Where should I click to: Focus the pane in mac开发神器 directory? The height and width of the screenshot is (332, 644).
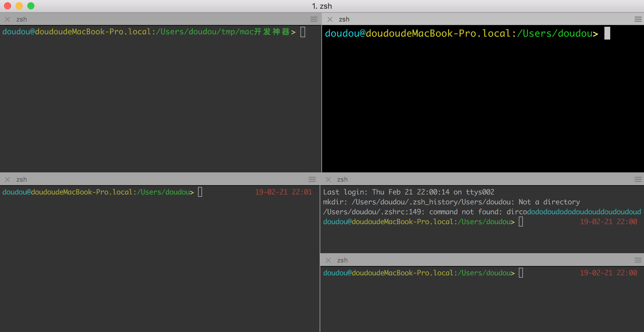pos(160,102)
